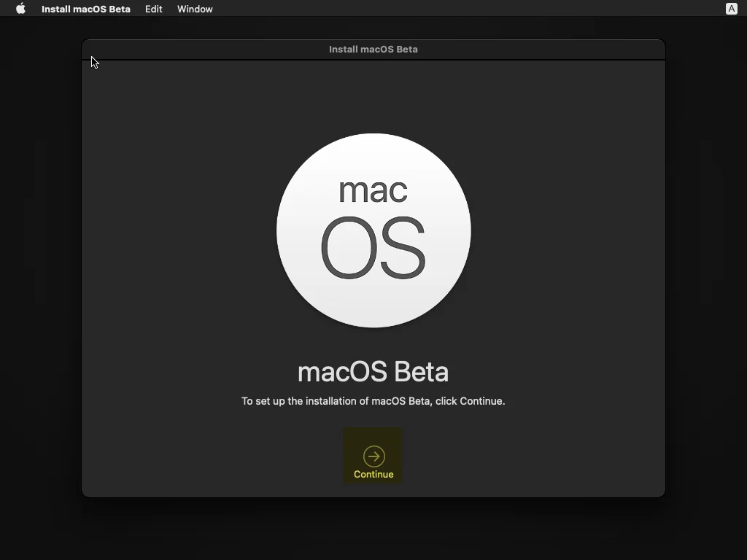Screen dimensions: 747x560
Task: Open the Window menu
Action: pyautogui.click(x=195, y=9)
